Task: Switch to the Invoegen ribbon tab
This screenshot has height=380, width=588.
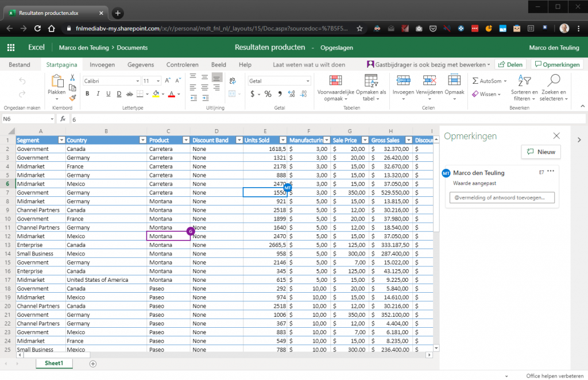Action: click(x=102, y=64)
